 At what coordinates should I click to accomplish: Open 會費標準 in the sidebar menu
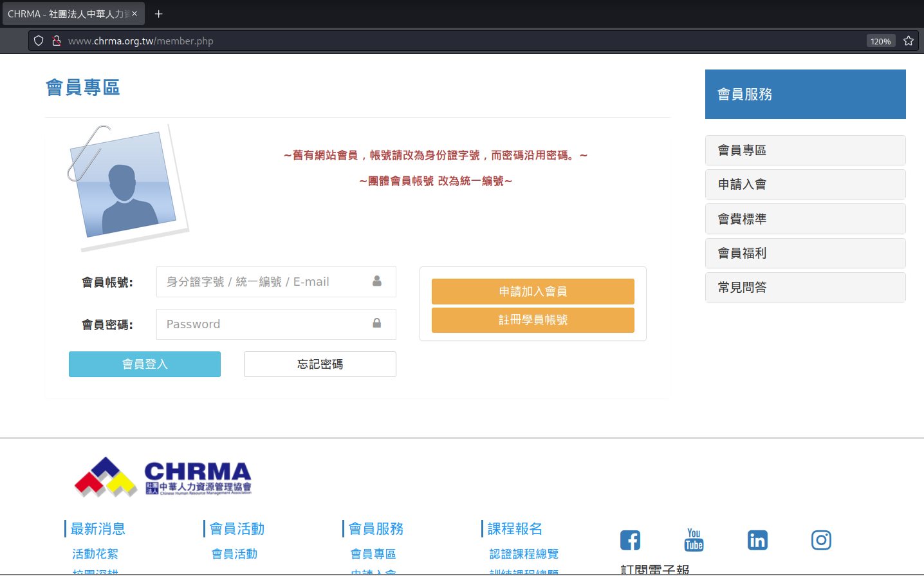coord(806,219)
